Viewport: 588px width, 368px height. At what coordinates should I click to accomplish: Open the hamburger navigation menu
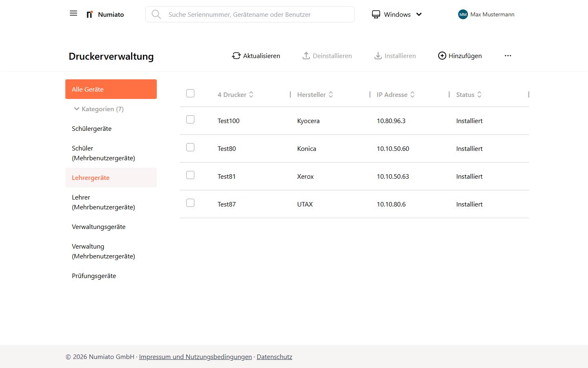pos(73,13)
